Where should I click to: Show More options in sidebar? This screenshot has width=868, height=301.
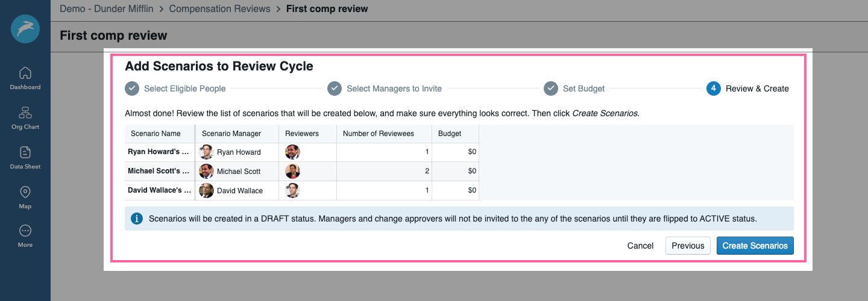click(x=25, y=236)
